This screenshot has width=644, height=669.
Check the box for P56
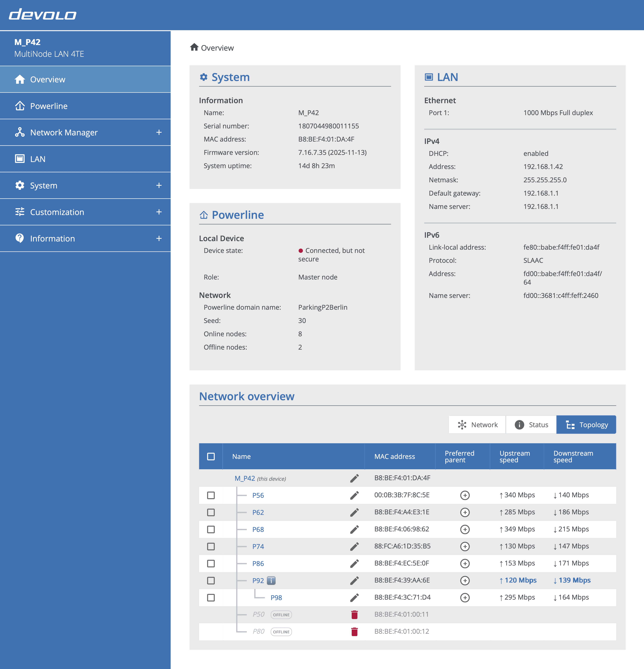point(211,495)
